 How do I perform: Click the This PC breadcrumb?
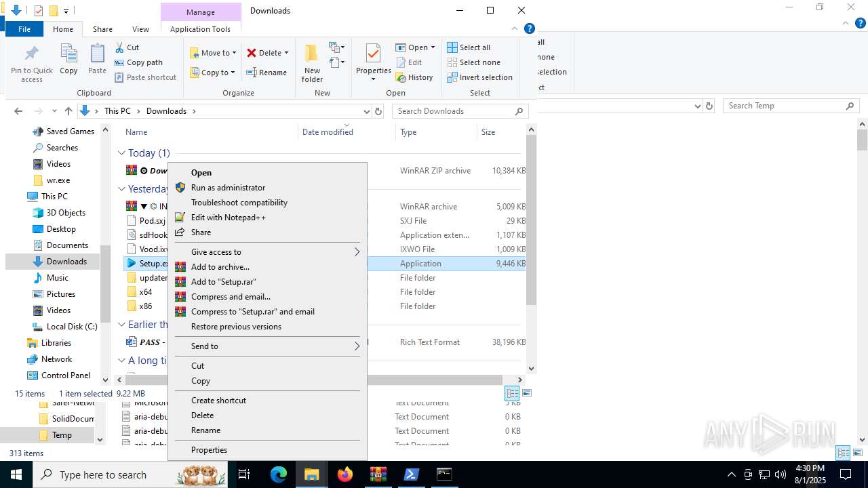pos(117,111)
